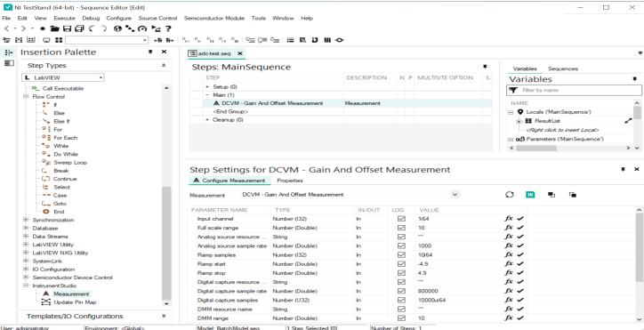
Task: Switch to the Sequences tab
Action: click(x=563, y=68)
